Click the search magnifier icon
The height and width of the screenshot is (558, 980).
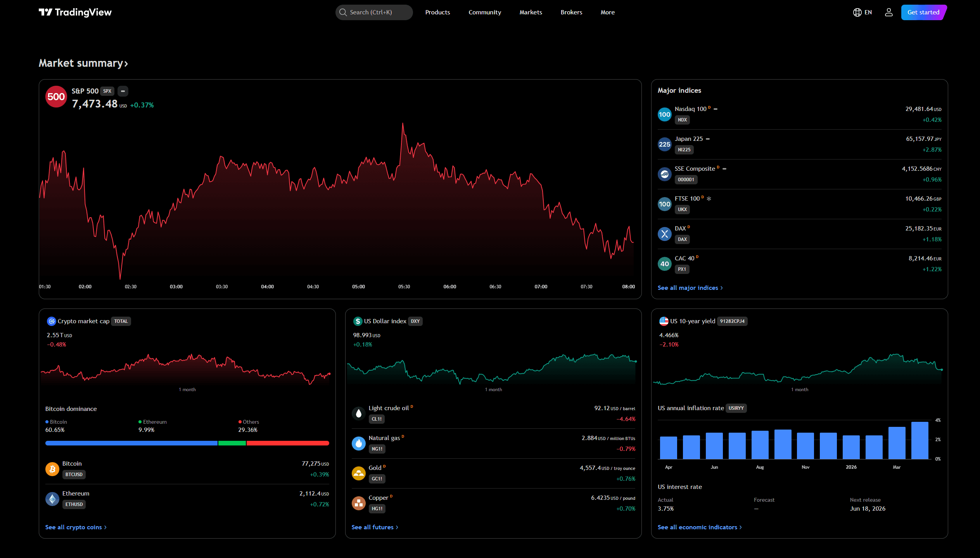(343, 12)
